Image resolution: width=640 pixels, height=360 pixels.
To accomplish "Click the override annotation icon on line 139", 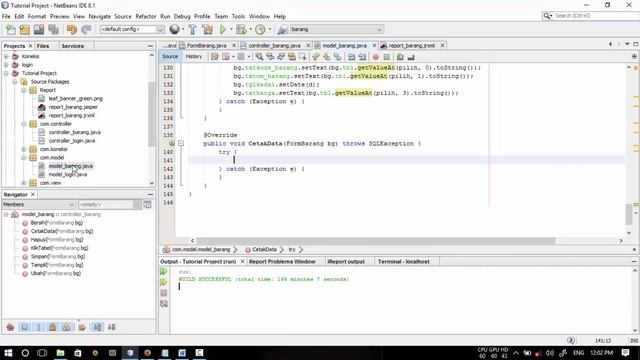I will pyautogui.click(x=171, y=143).
